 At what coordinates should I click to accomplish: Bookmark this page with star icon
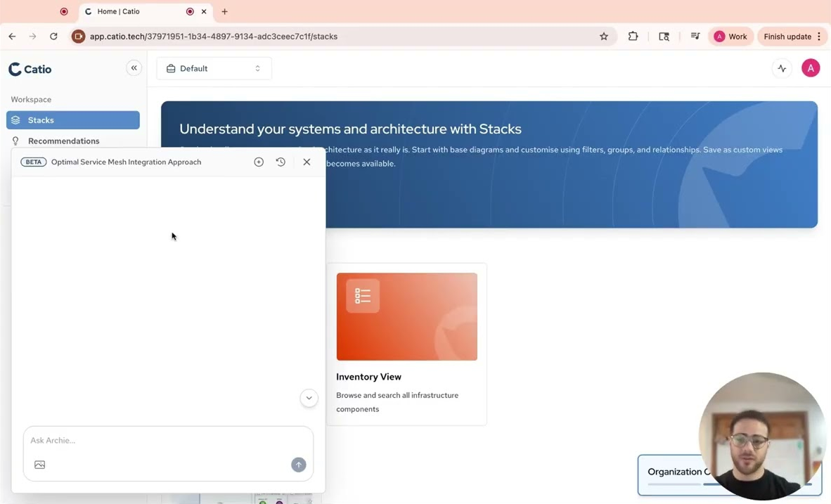pyautogui.click(x=604, y=37)
